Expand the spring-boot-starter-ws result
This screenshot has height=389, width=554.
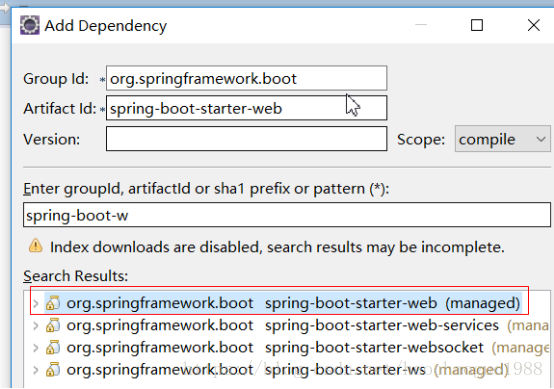click(x=36, y=370)
